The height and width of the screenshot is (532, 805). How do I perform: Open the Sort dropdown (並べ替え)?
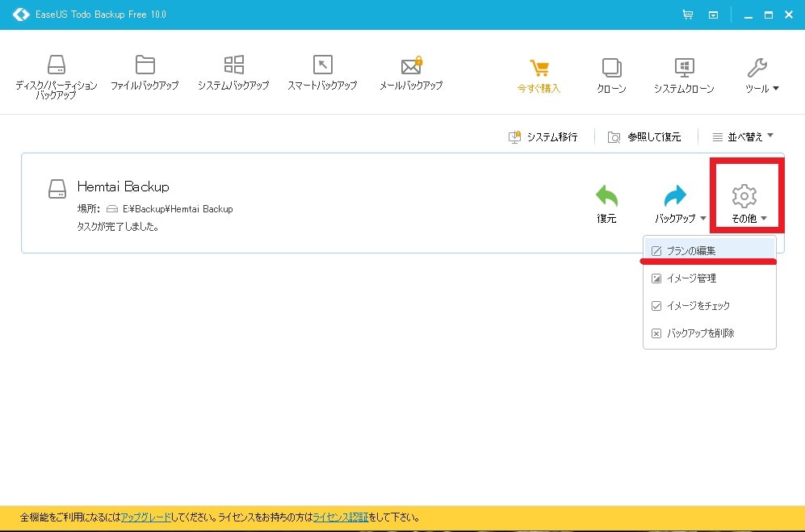[742, 136]
